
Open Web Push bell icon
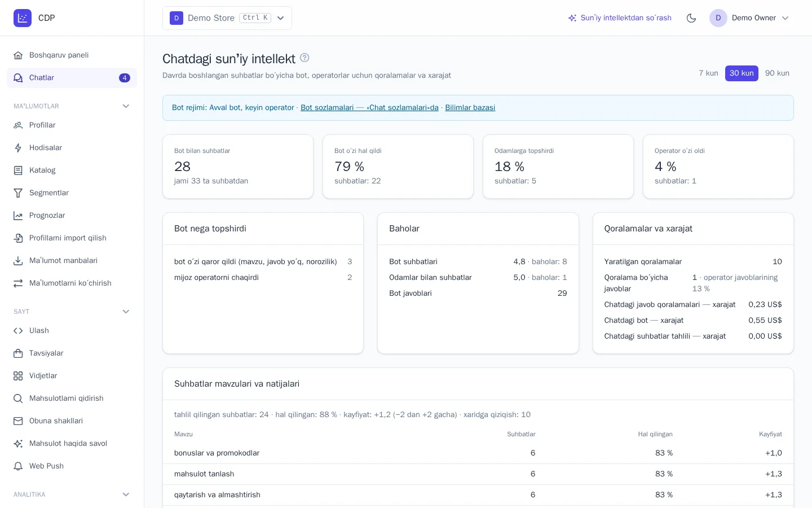point(18,466)
